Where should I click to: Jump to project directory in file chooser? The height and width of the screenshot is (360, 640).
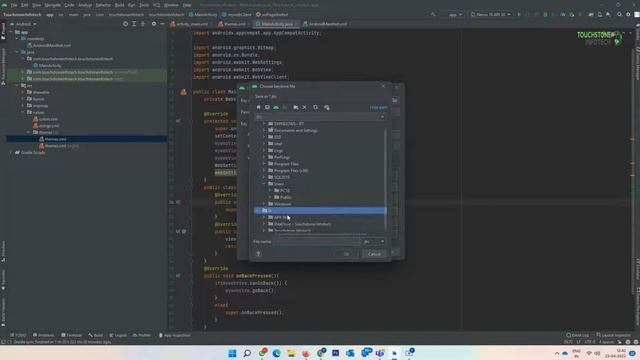point(276,107)
